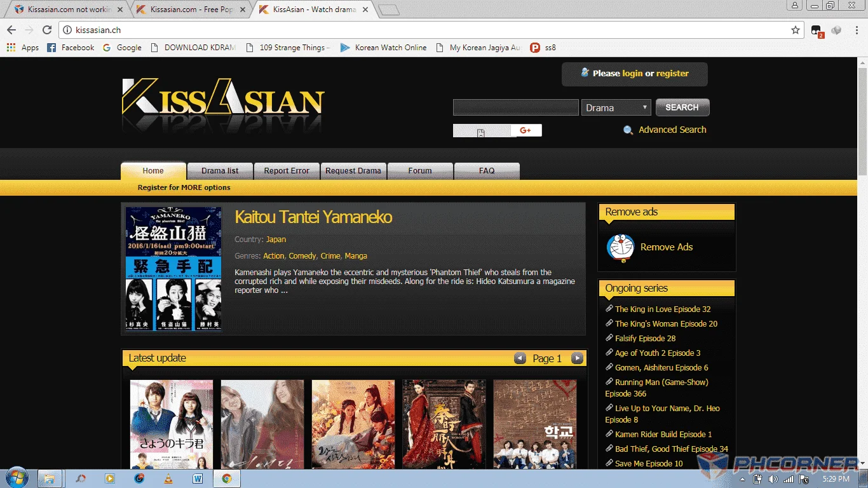The image size is (868, 488).
Task: Open the first Latest update poster thumbnail
Action: click(172, 424)
